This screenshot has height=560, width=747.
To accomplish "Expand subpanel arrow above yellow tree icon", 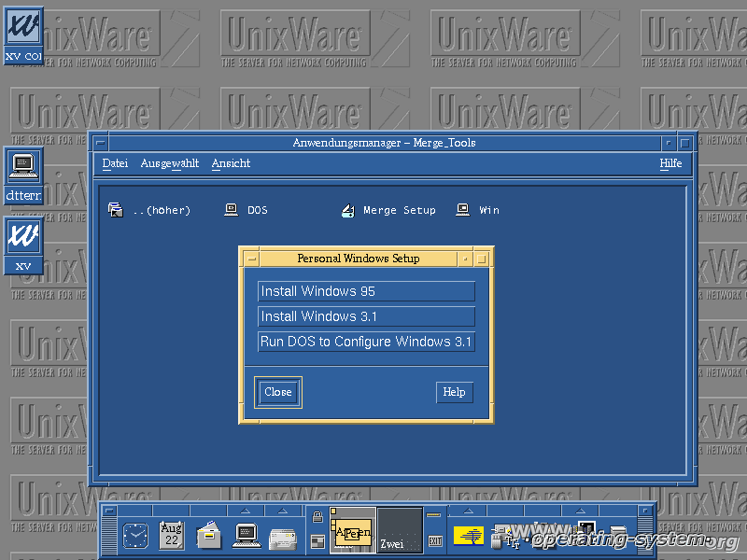I will tap(469, 511).
